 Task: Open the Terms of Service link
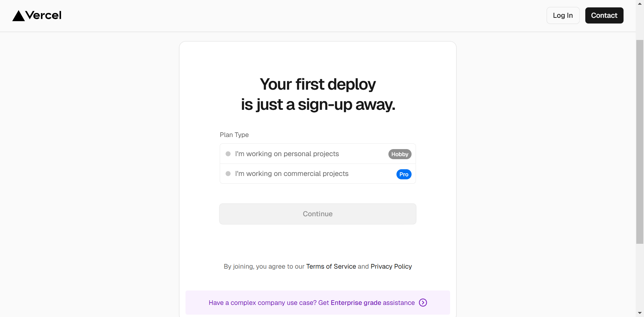click(331, 266)
